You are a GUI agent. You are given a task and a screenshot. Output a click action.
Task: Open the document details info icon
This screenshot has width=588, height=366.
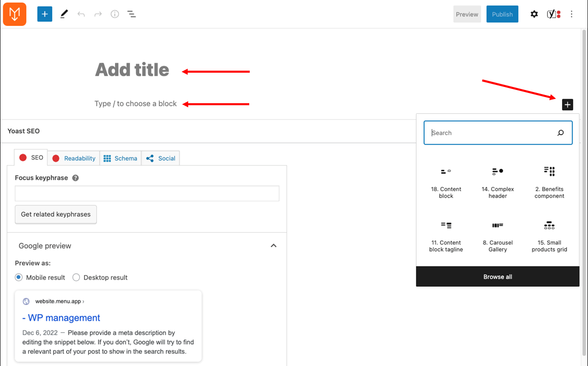pos(115,14)
